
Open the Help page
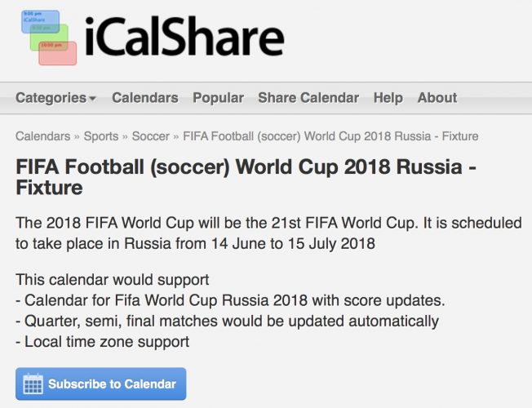388,98
